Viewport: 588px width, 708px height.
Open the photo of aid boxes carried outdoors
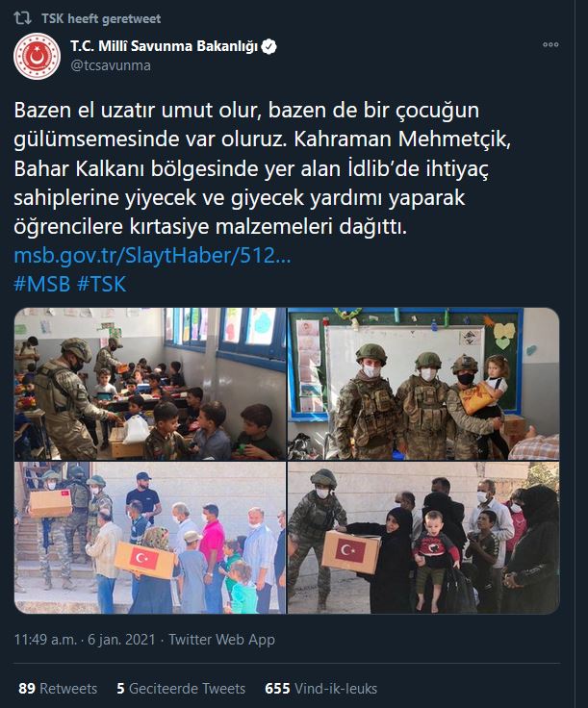(150, 538)
